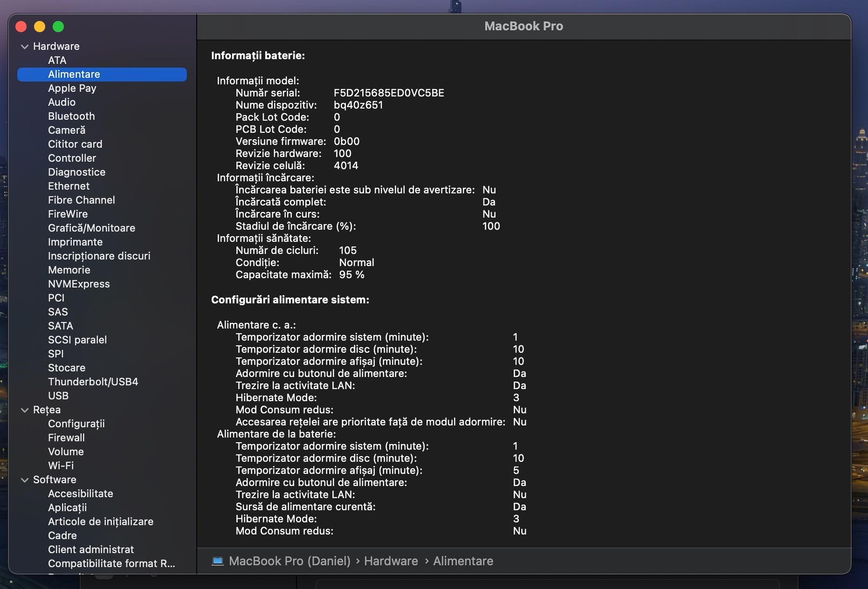The width and height of the screenshot is (868, 589).
Task: Click the Rețea group label
Action: coord(47,410)
